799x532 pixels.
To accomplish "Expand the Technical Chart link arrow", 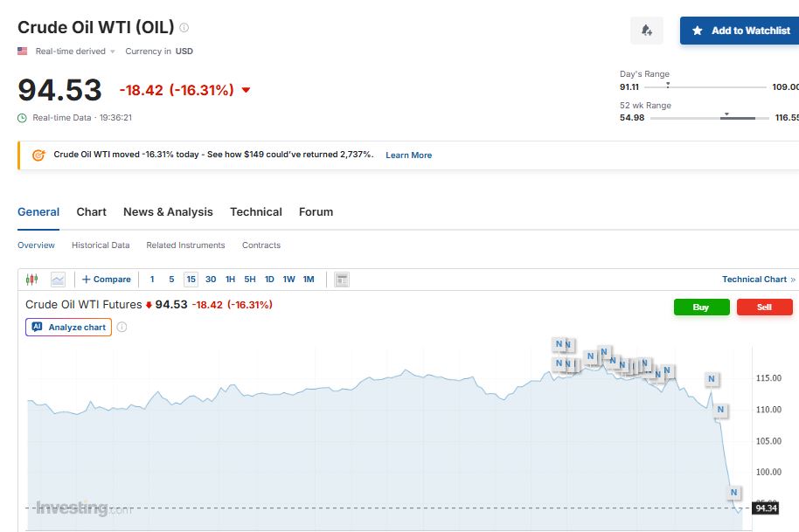I will point(793,280).
